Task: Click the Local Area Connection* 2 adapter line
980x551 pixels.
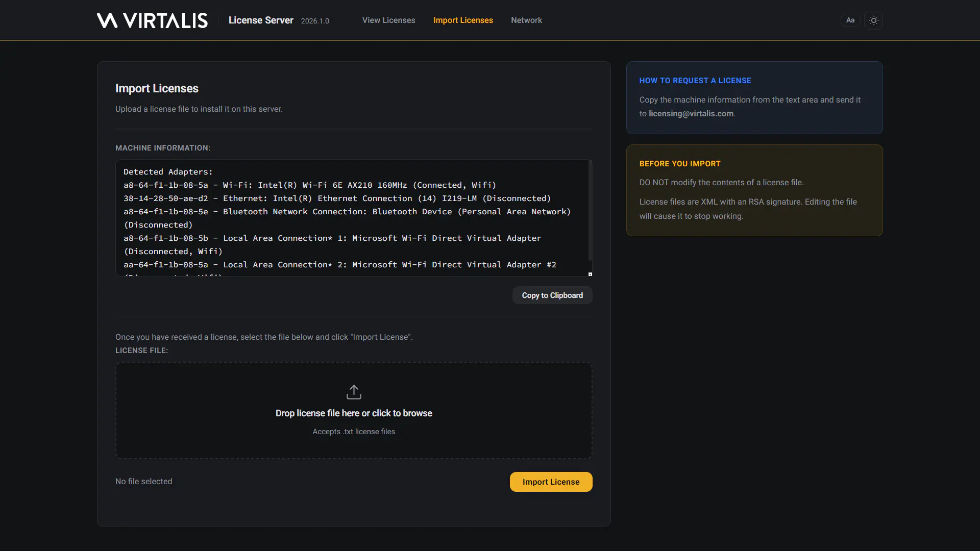Action: point(340,265)
